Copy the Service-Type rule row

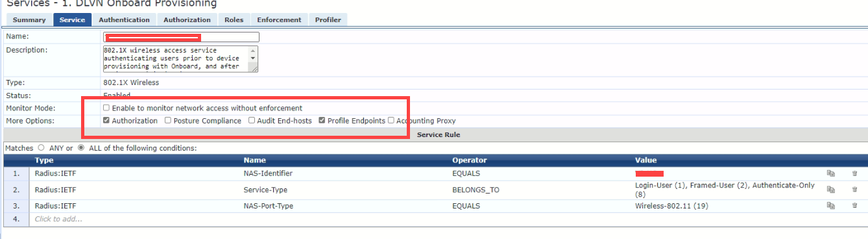830,190
